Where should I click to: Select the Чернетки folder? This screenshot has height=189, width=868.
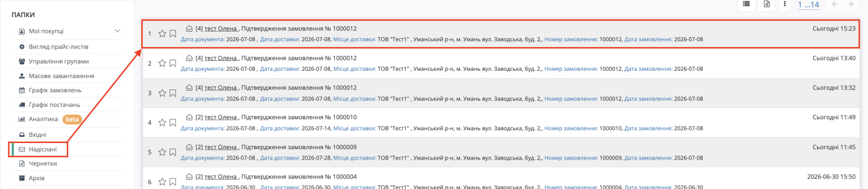point(42,164)
